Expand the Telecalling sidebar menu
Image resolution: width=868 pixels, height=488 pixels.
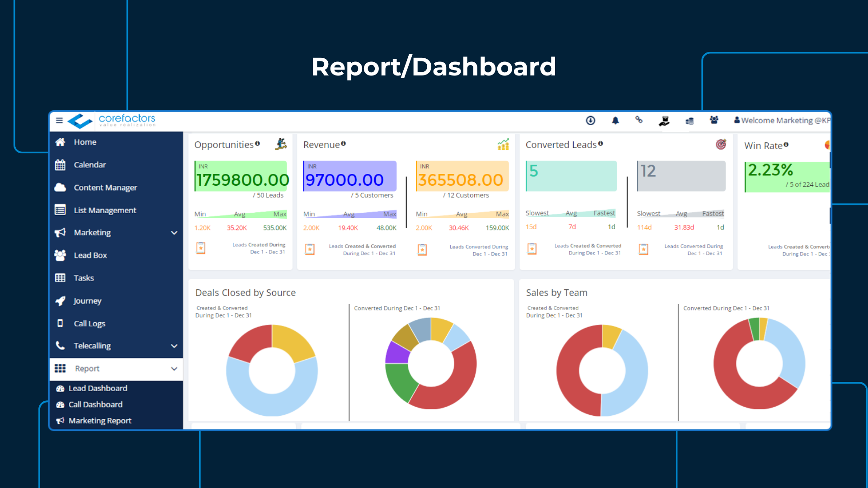click(174, 346)
